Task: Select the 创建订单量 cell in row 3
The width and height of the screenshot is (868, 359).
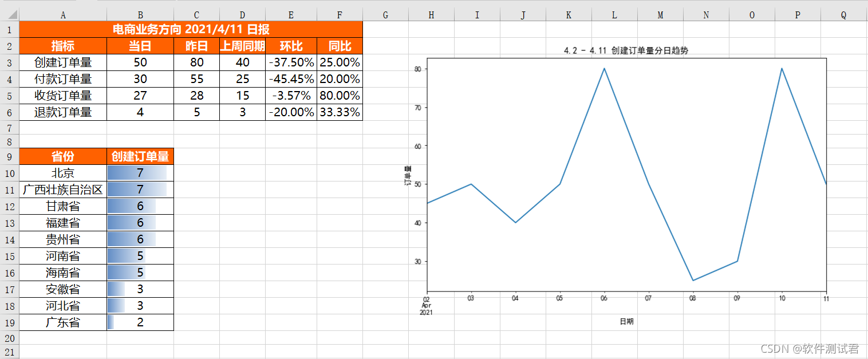Action: [x=63, y=63]
